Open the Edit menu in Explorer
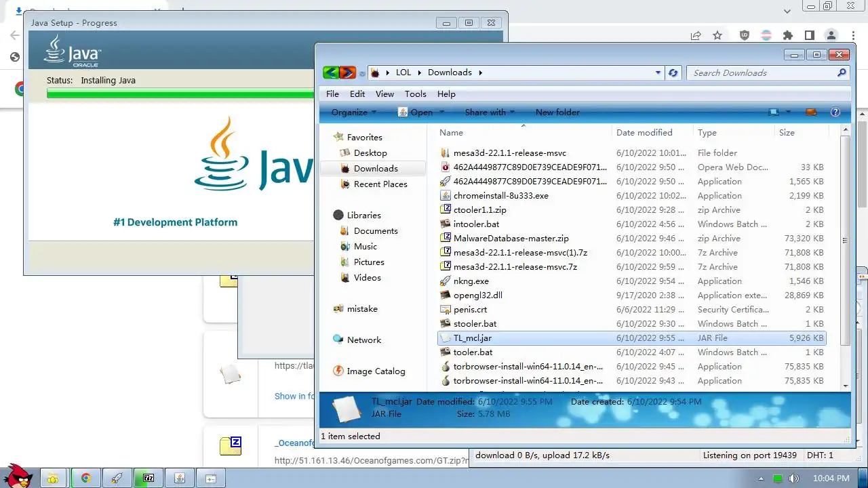The width and height of the screenshot is (868, 488). coord(357,94)
